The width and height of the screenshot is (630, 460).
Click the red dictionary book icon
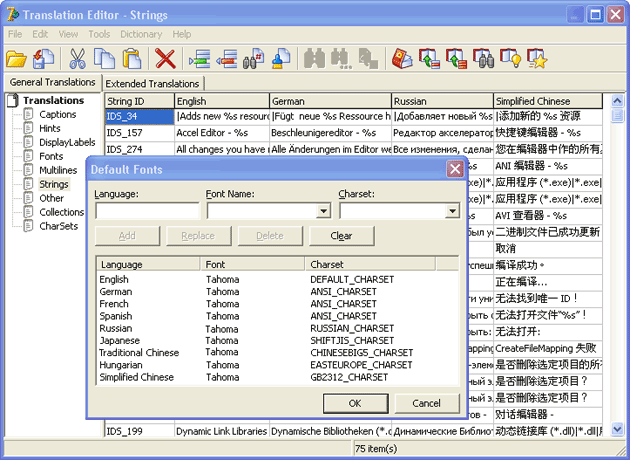(x=402, y=59)
